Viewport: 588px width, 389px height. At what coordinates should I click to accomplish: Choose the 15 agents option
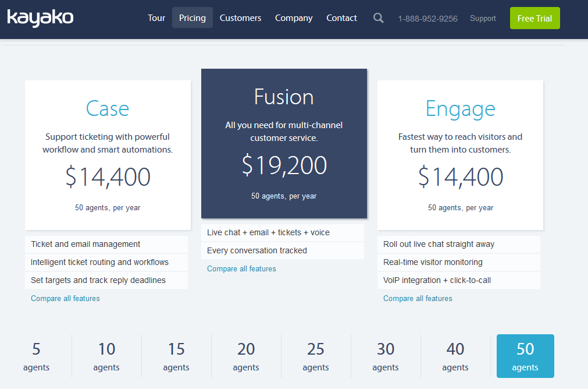[176, 356]
